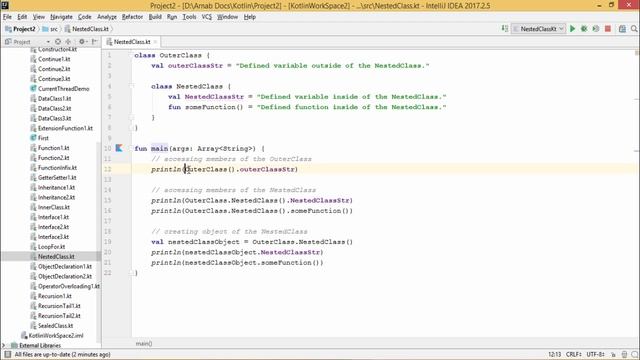Click memory indicator icon in status bar corner
Screen dimensions: 640x360
(634, 354)
